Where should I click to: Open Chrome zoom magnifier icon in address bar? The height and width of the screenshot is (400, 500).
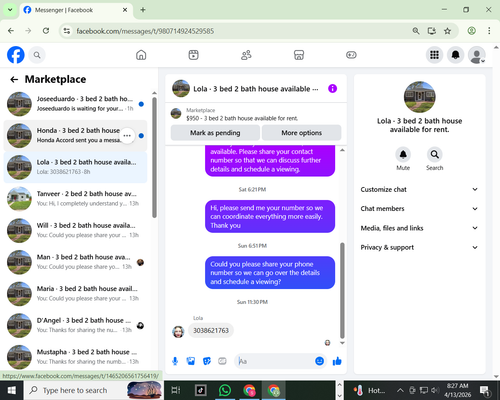tap(416, 31)
